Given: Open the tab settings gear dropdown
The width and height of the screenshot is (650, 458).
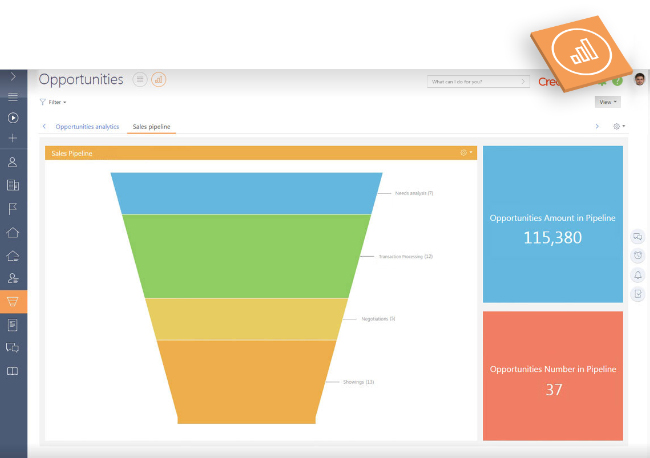Looking at the screenshot, I should point(619,126).
